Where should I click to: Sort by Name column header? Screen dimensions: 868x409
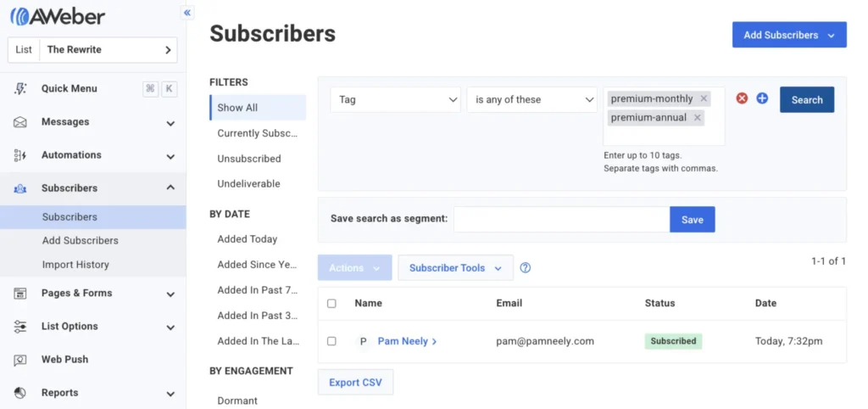click(368, 303)
